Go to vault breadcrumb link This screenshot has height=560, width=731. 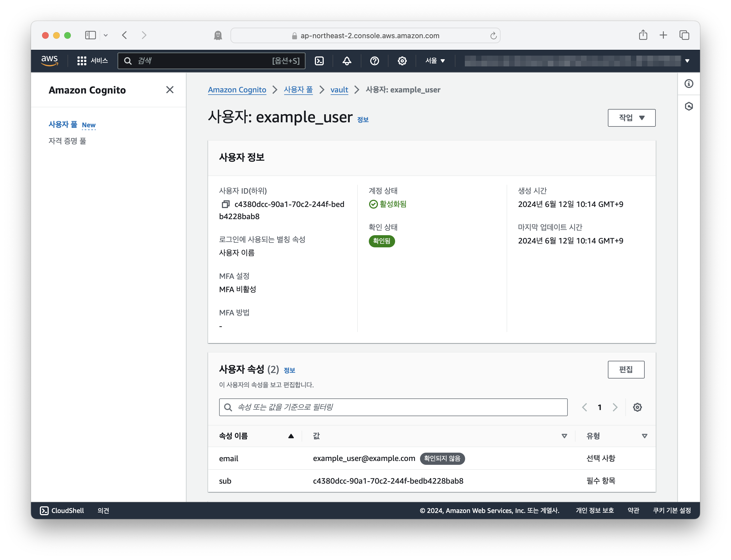(x=339, y=90)
